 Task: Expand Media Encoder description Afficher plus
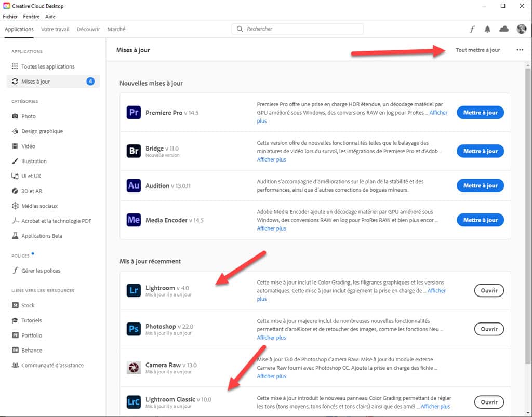pos(271,228)
